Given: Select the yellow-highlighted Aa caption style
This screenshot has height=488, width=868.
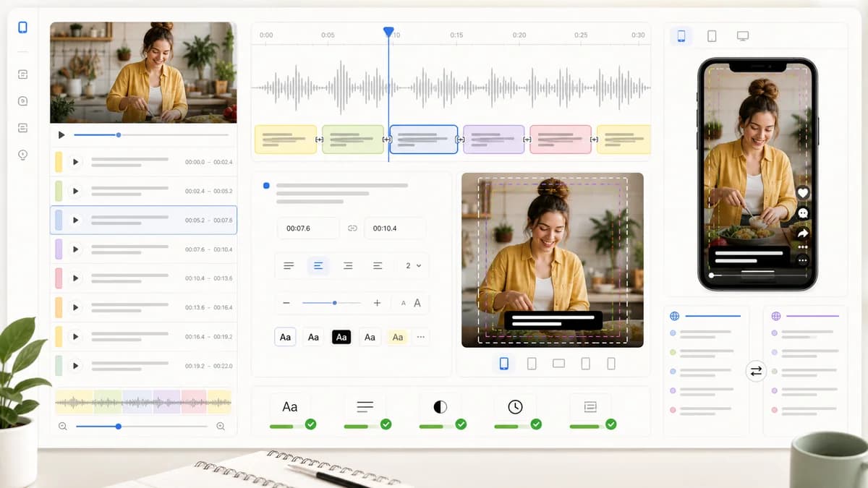Looking at the screenshot, I should click(397, 337).
